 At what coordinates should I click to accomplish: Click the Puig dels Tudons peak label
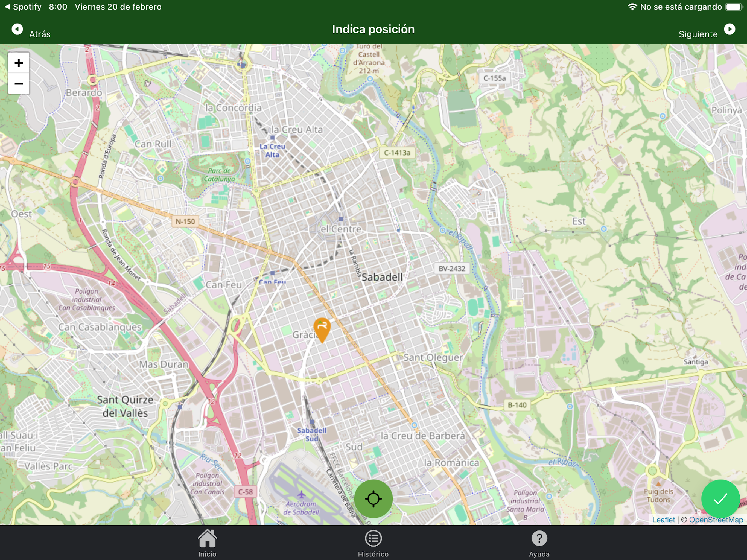pyautogui.click(x=658, y=495)
